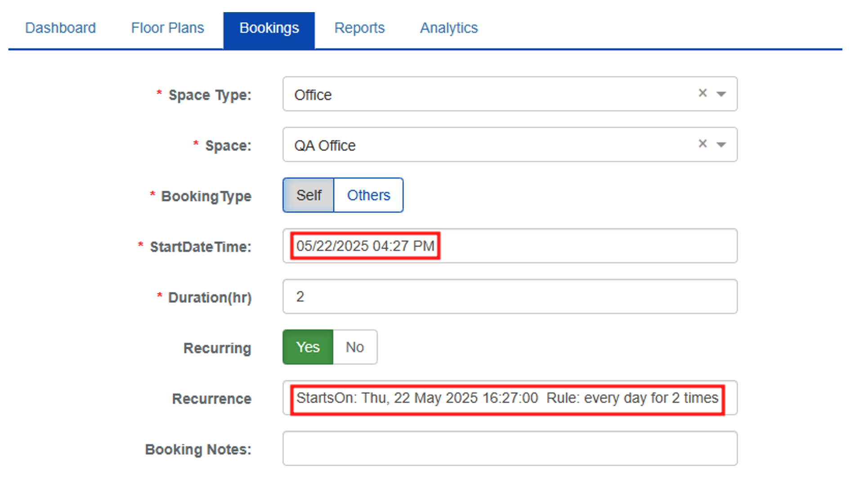Stay on the Bookings tab
Viewport: 868px width, 486px height.
pyautogui.click(x=269, y=28)
